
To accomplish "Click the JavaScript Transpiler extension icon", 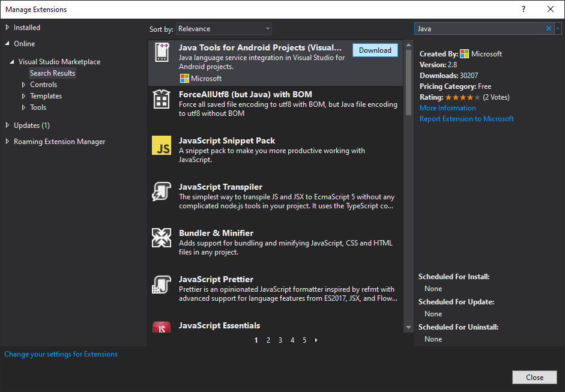I will 161,191.
